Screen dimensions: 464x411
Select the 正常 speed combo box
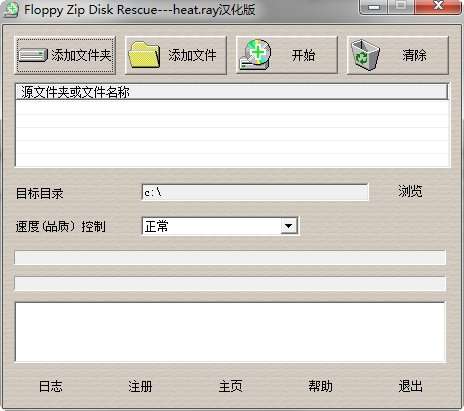tap(220, 226)
